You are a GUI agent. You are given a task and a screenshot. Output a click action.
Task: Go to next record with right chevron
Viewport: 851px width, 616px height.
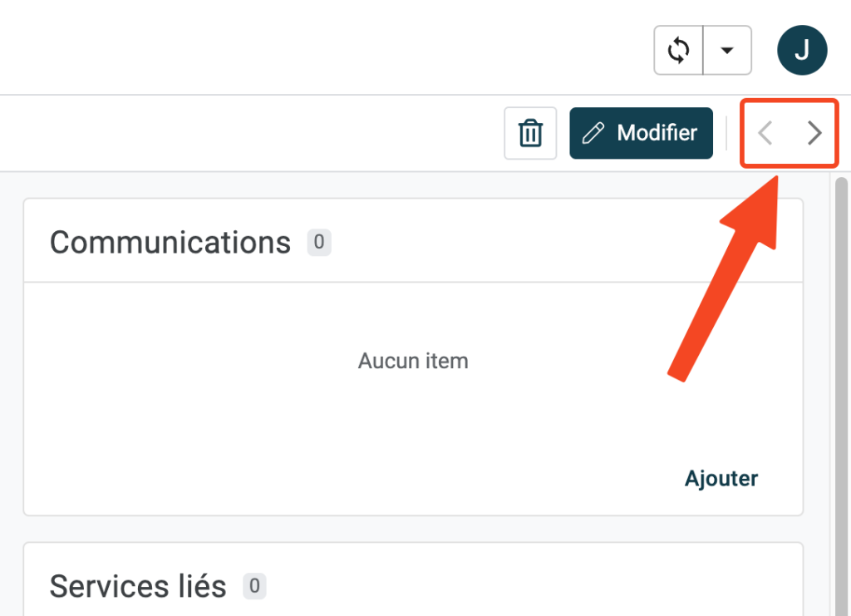814,133
